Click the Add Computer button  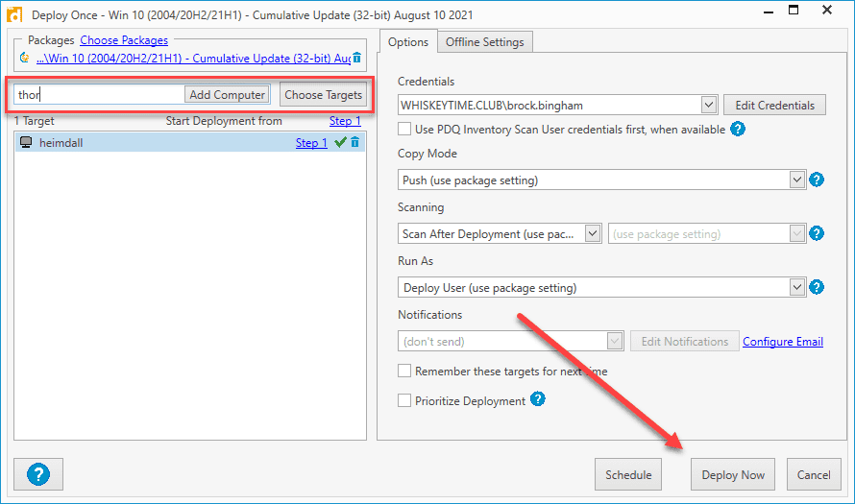(227, 95)
